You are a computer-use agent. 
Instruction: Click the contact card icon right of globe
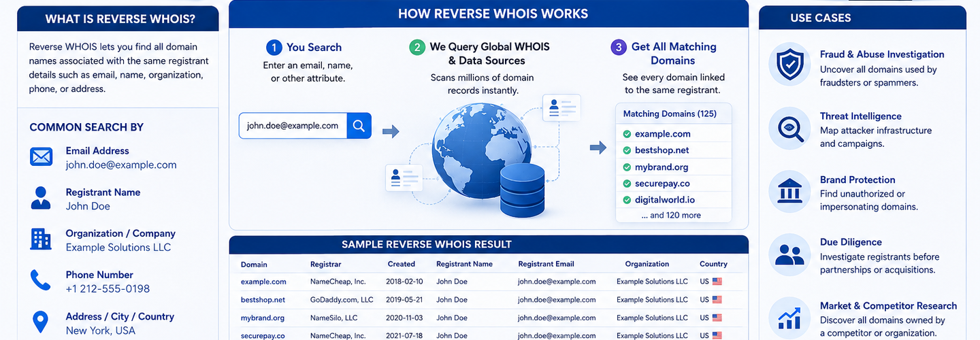pos(562,107)
